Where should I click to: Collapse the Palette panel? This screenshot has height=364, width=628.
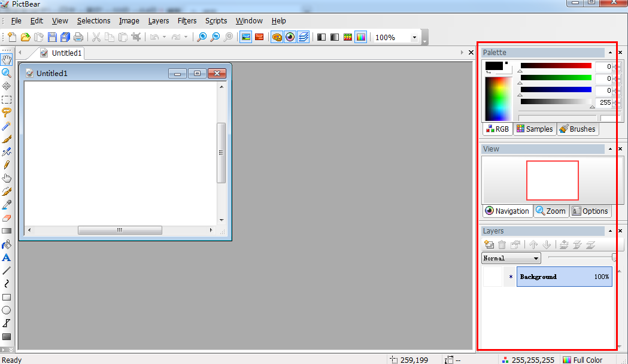tap(611, 53)
